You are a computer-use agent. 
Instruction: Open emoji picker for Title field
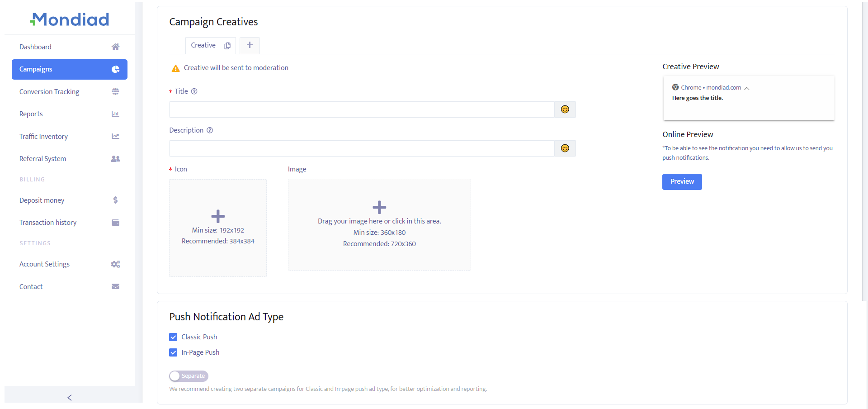coord(565,109)
